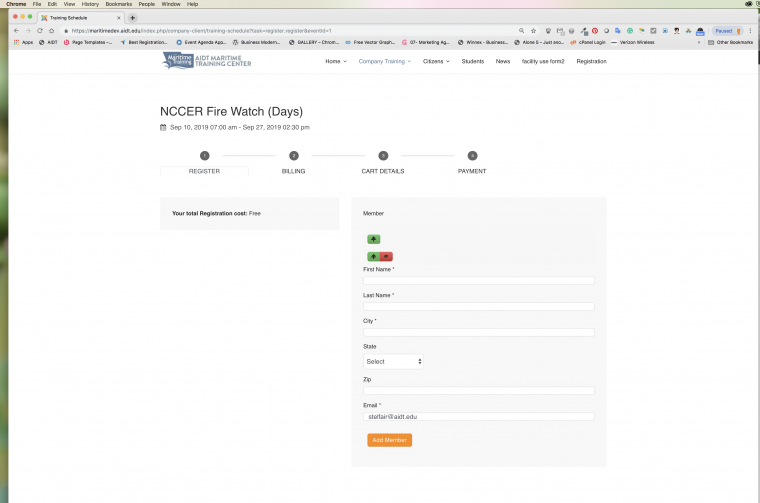This screenshot has width=760, height=503.
Task: Click the Email field with stelfair@aidt.edu
Action: pos(478,417)
